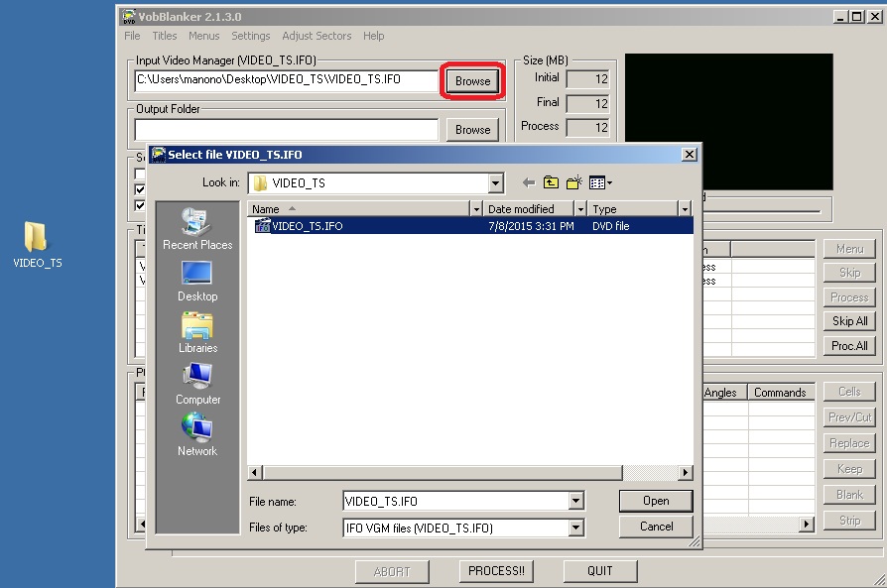887x588 pixels.
Task: Click Open button in file dialog
Action: click(656, 501)
